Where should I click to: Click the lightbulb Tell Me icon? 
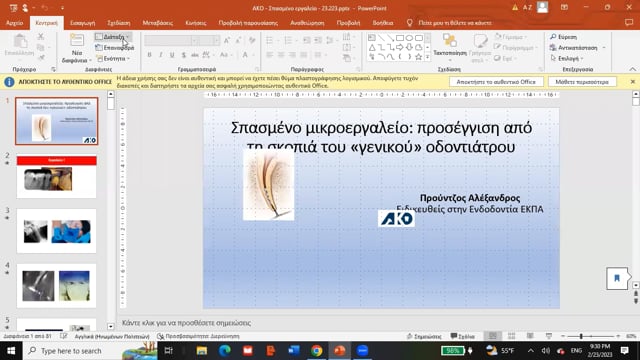409,23
